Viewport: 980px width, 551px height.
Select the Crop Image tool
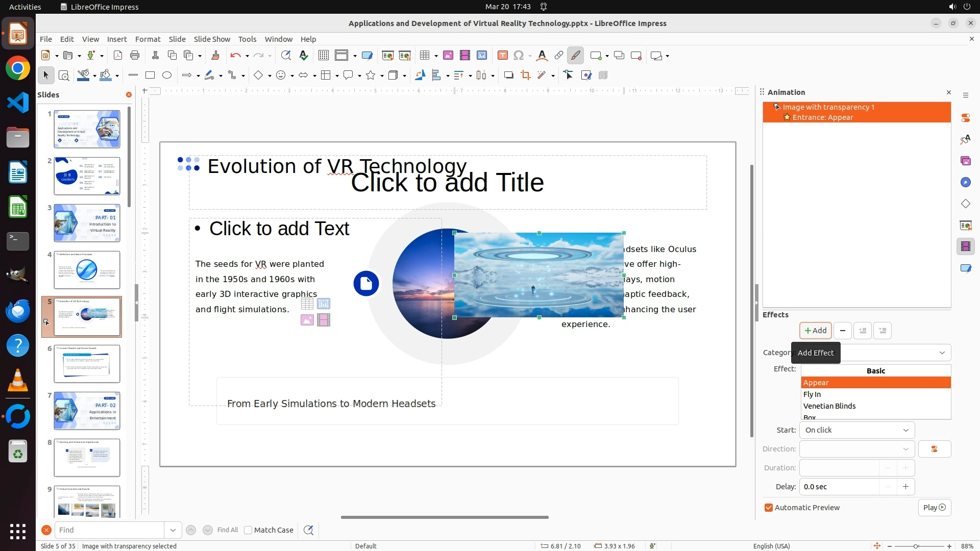tap(525, 76)
